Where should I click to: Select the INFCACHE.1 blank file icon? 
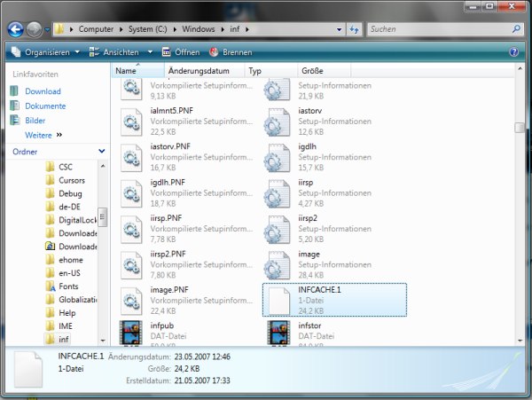(x=279, y=301)
